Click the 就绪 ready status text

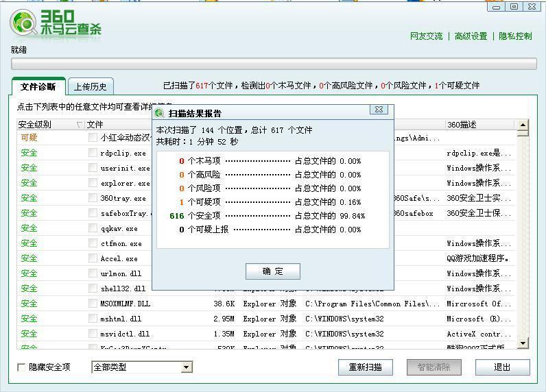[19, 50]
